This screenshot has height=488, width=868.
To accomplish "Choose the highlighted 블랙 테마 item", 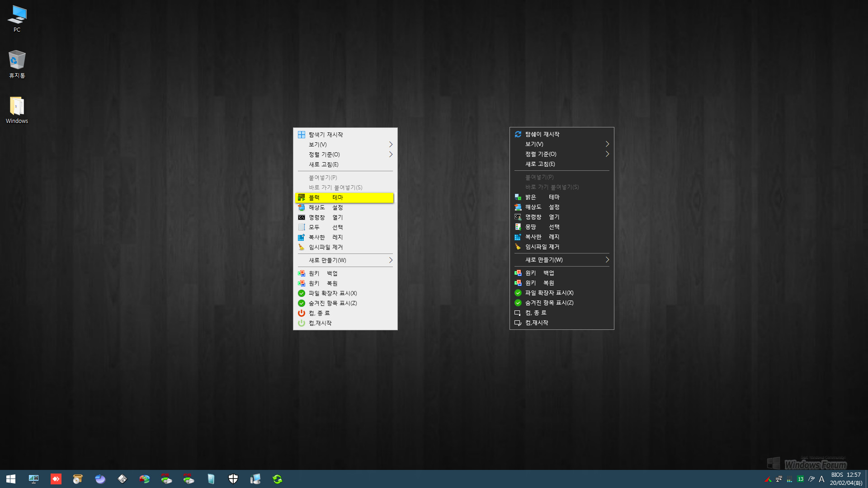I will coord(345,197).
